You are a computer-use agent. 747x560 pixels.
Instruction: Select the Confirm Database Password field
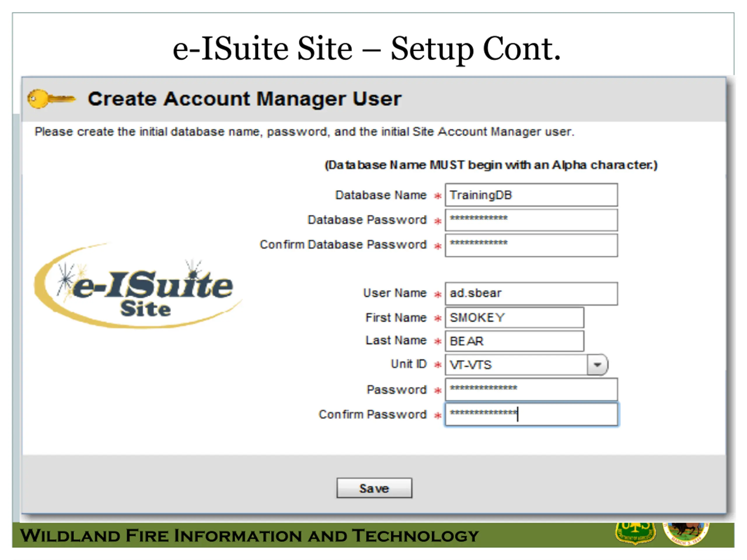click(x=531, y=245)
